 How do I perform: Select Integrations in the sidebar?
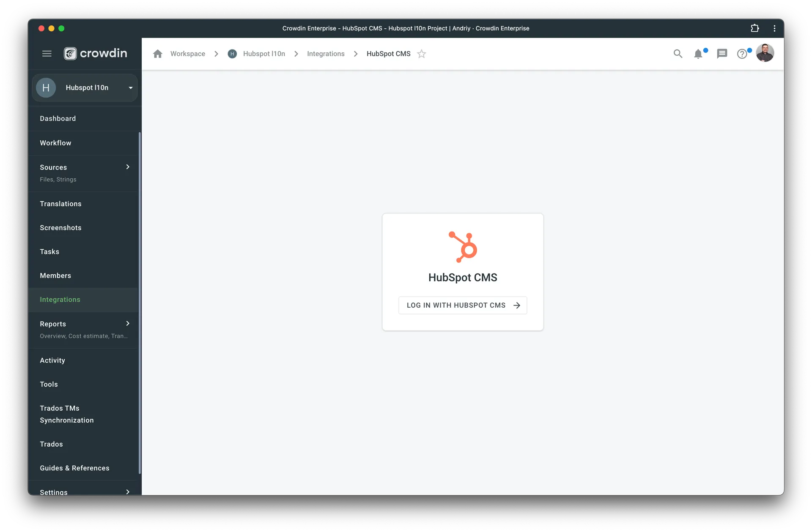[x=83, y=300]
